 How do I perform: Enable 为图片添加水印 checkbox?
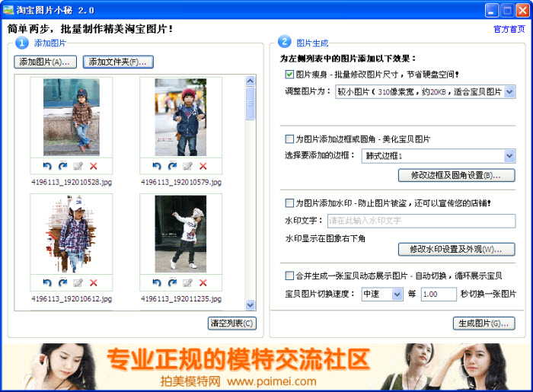pos(289,203)
